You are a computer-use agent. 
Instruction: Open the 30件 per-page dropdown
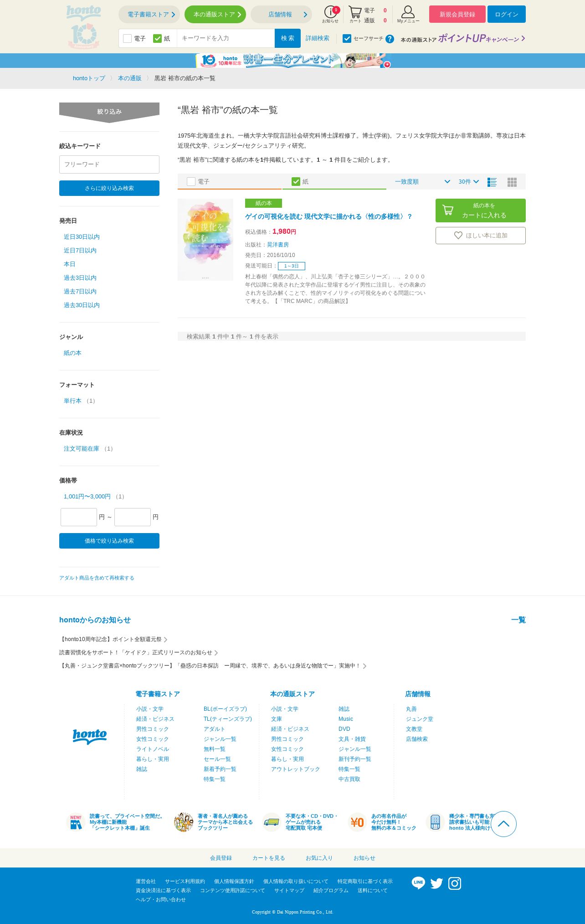(x=469, y=181)
